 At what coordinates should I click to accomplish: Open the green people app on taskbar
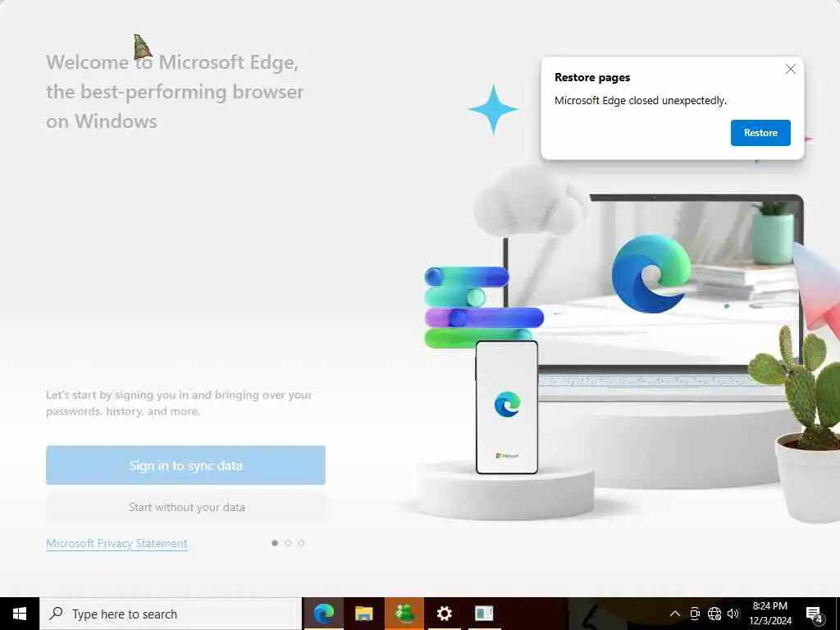pos(404,614)
